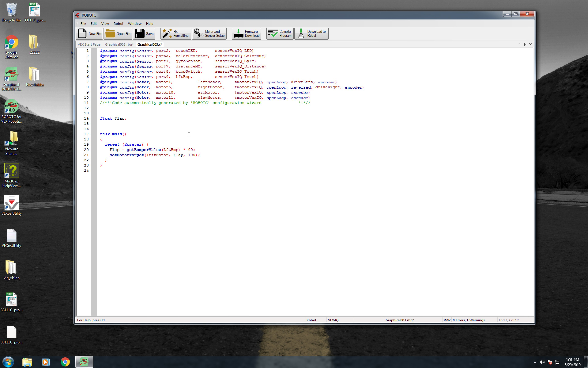Select ROBOTC for VEX Robotics 4.0 shortcut
This screenshot has height=368, width=588.
click(x=11, y=111)
